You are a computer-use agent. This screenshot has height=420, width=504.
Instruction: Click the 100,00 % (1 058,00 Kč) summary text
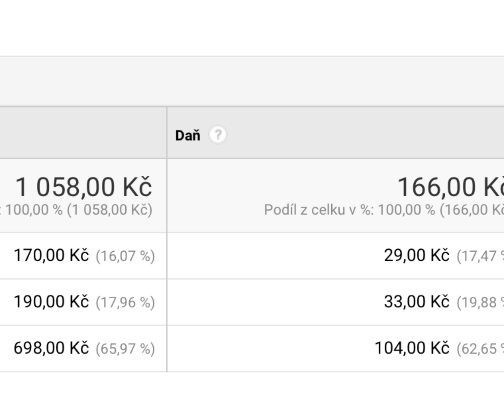tap(79, 210)
